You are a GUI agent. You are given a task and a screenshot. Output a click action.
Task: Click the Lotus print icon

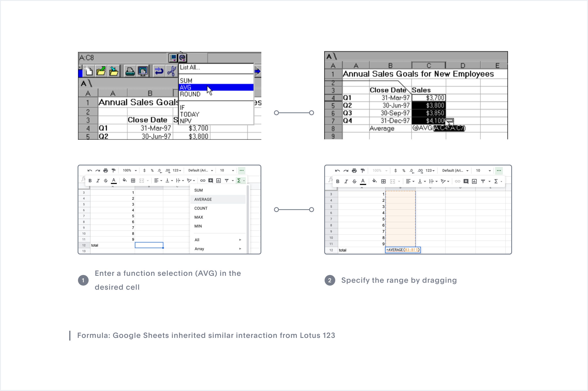point(130,71)
